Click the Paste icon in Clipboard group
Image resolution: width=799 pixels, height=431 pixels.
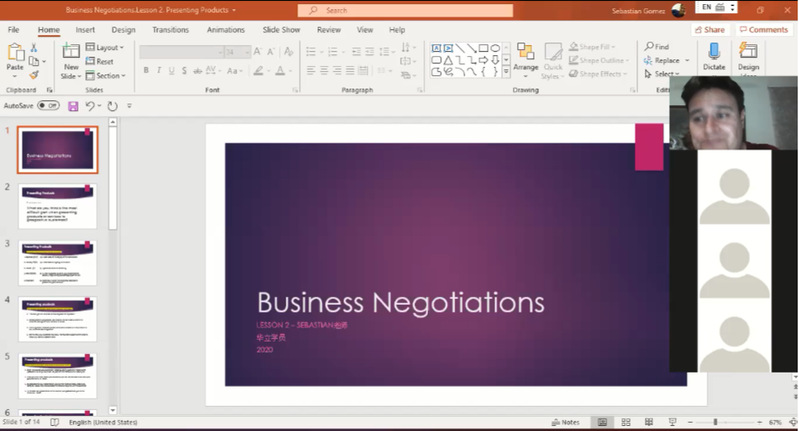click(x=15, y=53)
